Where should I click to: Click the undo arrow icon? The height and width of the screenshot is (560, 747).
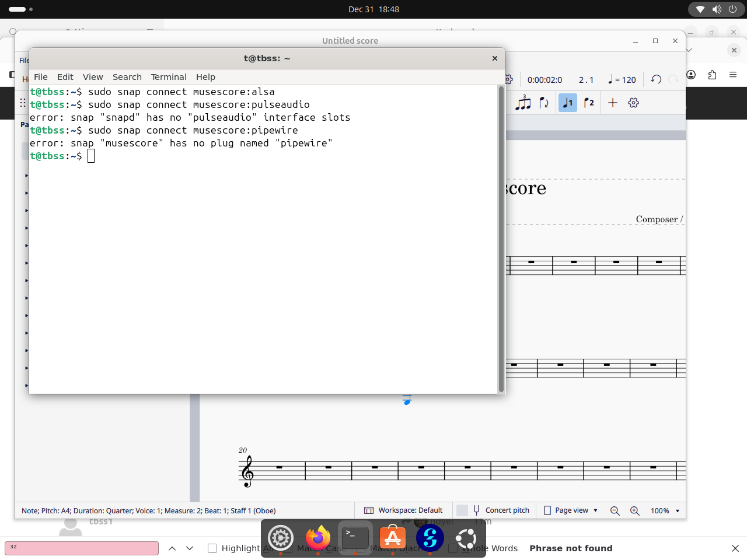[x=656, y=79]
